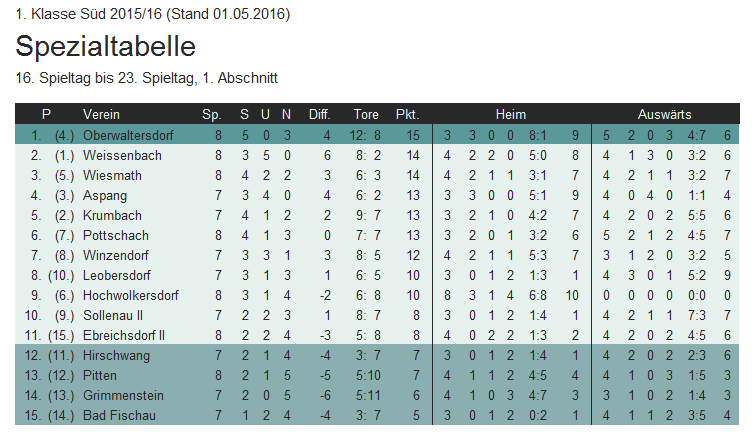Select Krumbach in the table
754x432 pixels.
coord(112,215)
